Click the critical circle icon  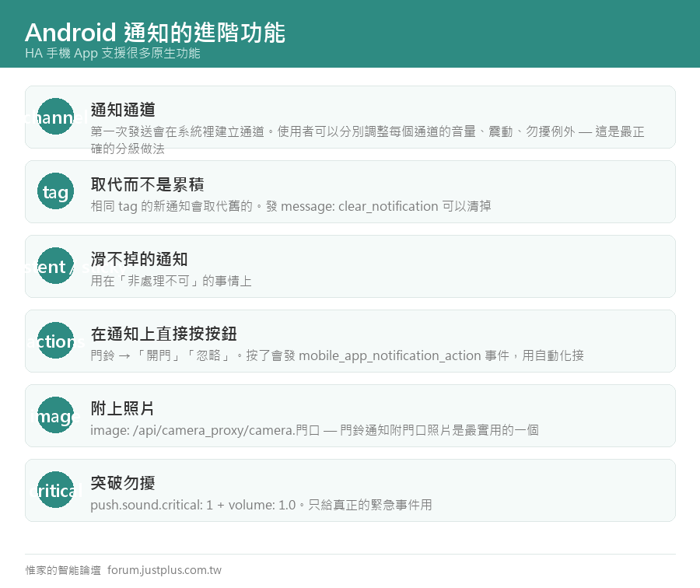(55, 490)
